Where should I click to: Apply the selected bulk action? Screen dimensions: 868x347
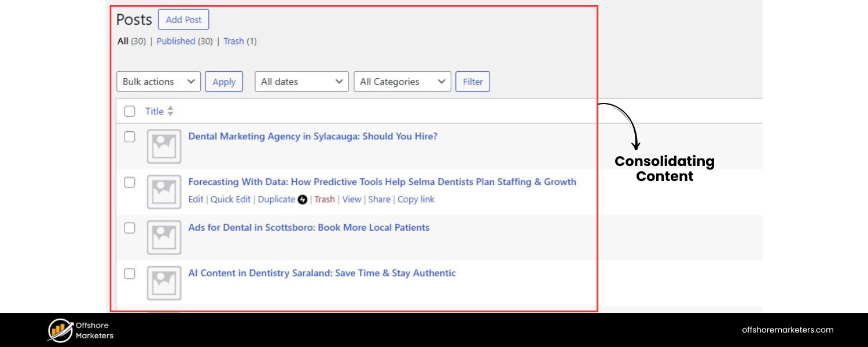[224, 82]
